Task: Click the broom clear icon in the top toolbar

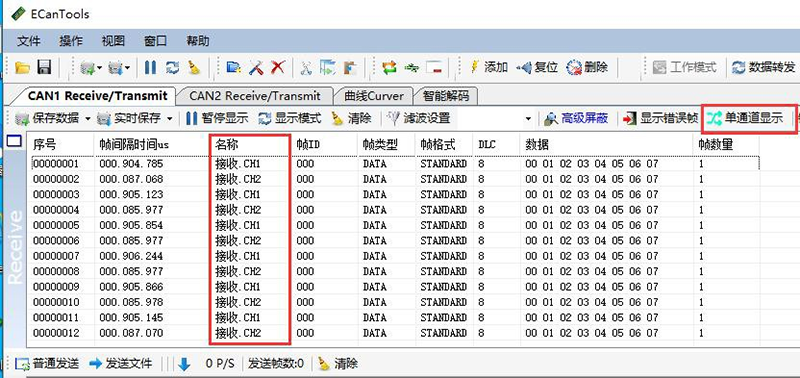Action: point(194,67)
